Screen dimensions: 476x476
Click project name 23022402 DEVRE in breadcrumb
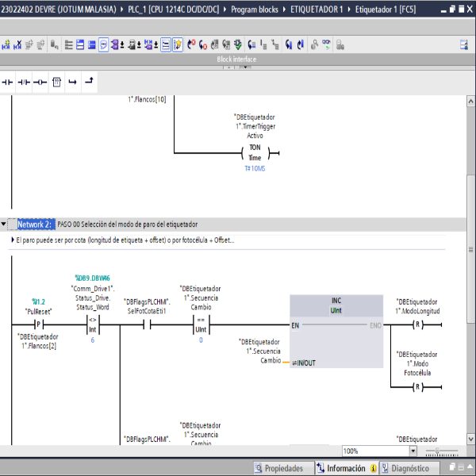(58, 10)
